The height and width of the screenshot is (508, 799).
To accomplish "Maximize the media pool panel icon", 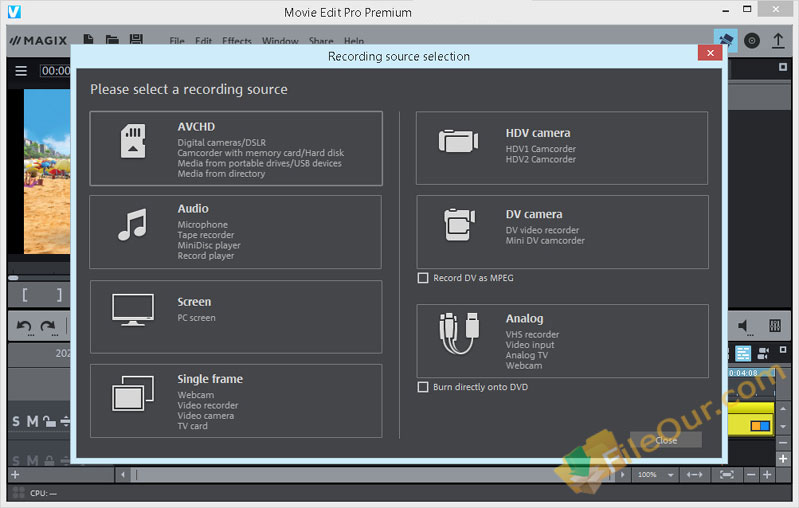I will click(x=783, y=67).
